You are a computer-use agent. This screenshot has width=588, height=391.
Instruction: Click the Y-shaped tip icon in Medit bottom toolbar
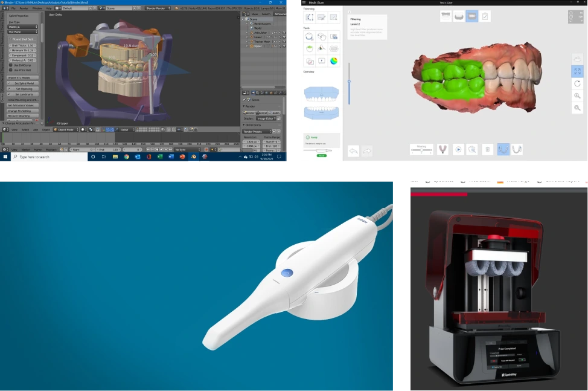click(x=443, y=149)
